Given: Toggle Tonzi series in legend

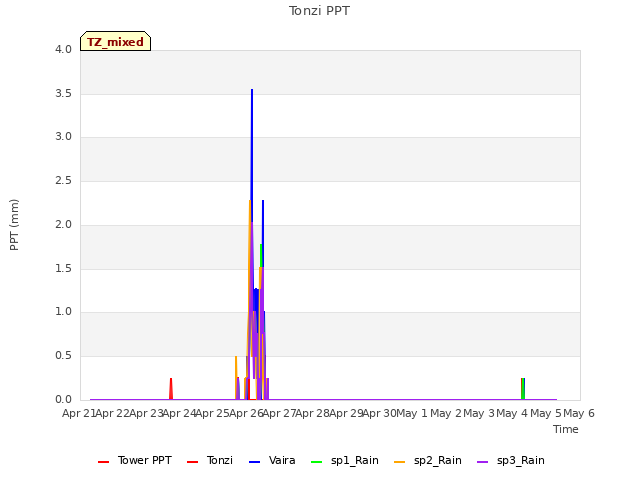Looking at the screenshot, I should point(210,460).
